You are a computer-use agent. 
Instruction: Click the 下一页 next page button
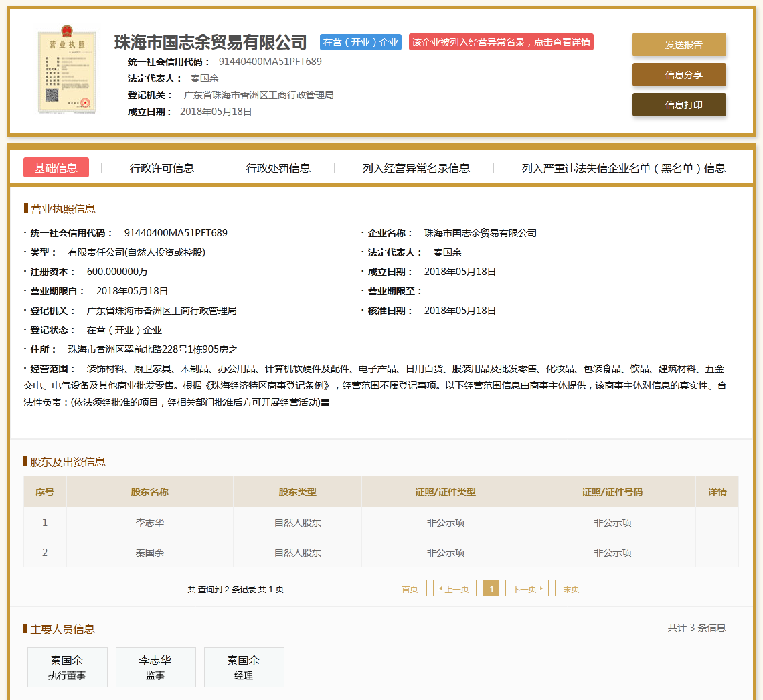point(527,589)
